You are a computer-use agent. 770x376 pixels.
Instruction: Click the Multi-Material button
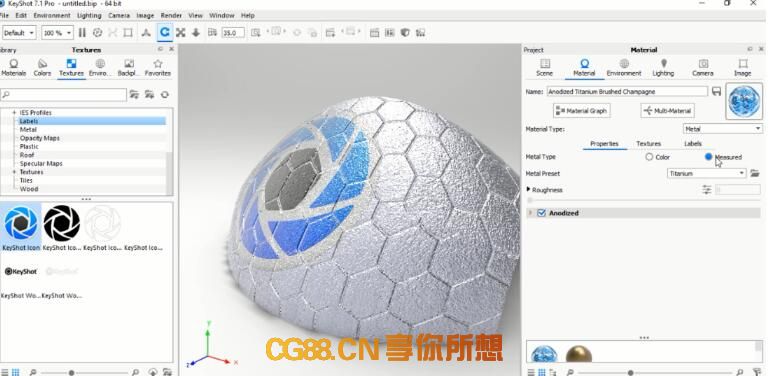667,111
